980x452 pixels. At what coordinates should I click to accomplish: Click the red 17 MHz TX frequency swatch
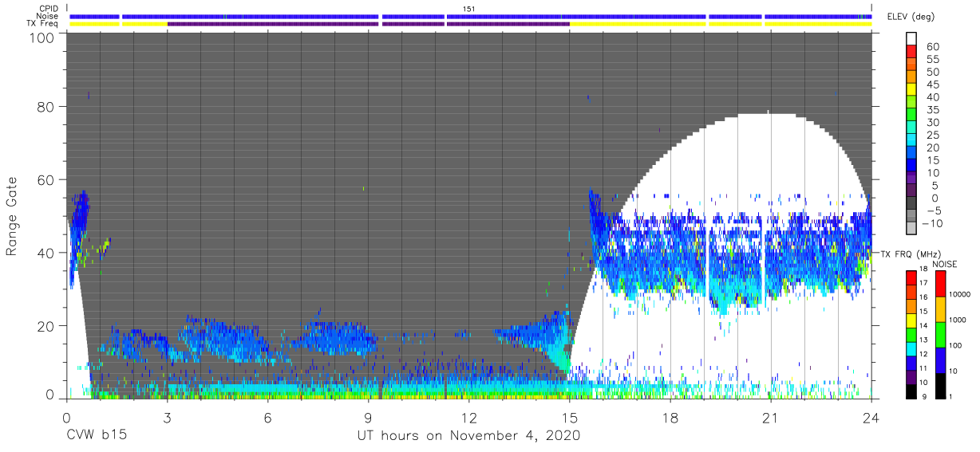click(x=911, y=277)
